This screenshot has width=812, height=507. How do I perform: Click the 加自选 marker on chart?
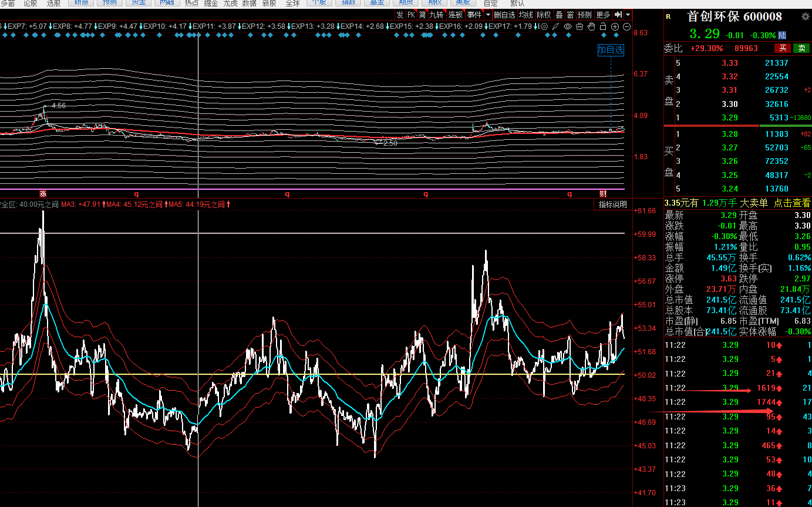point(611,50)
